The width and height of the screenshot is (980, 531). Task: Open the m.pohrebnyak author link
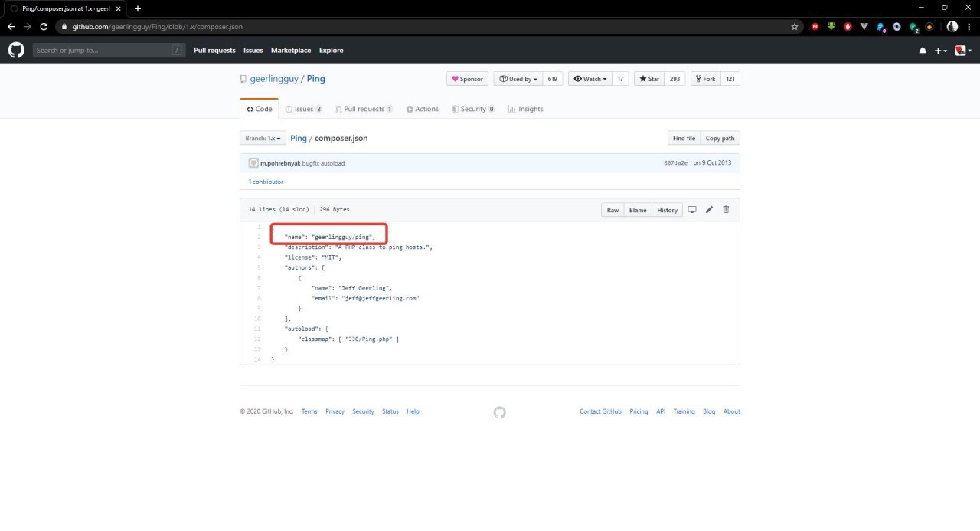280,163
